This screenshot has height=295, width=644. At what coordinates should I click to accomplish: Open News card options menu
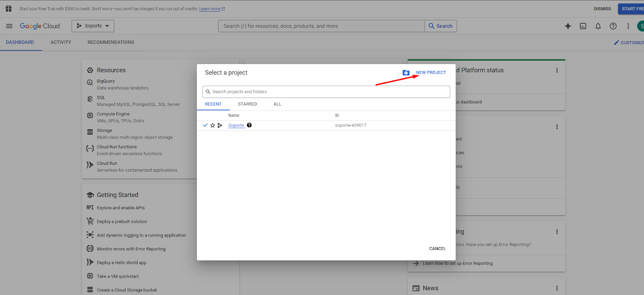click(x=557, y=288)
